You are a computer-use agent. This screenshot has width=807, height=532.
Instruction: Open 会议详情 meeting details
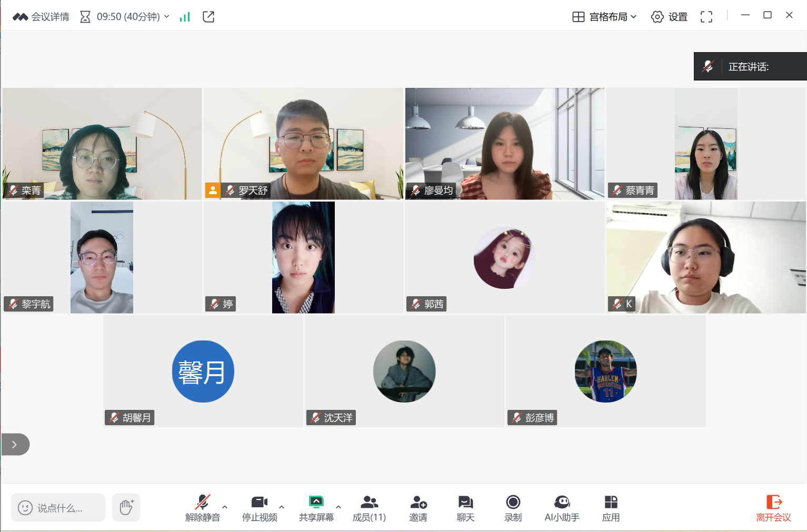click(41, 17)
